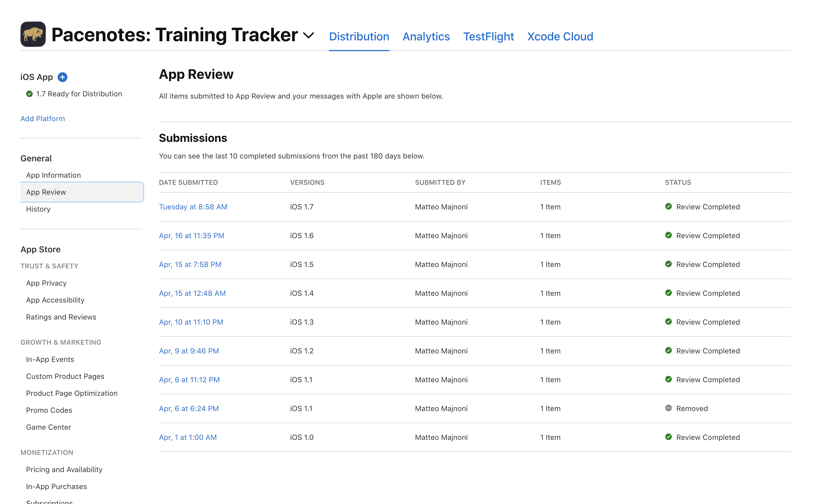Image resolution: width=828 pixels, height=504 pixels.
Task: Open submission Apr, 15 at 12:48 AM
Action: [192, 293]
